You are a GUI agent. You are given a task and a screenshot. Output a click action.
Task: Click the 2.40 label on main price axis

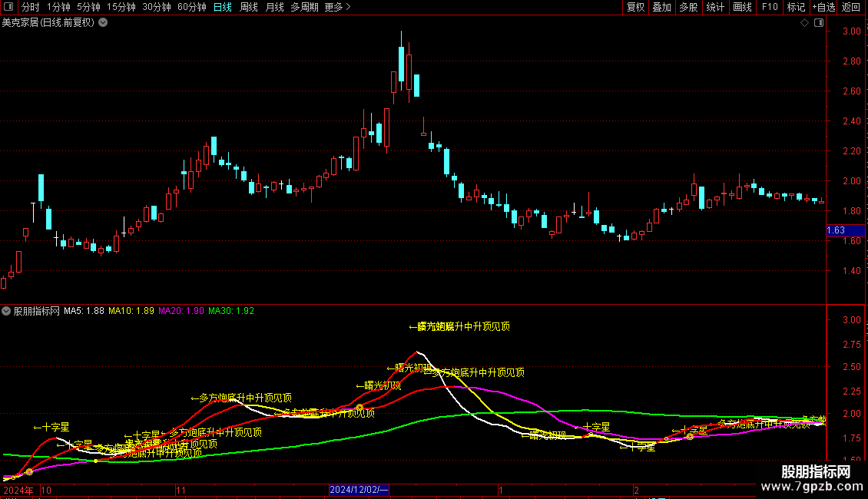[851, 121]
